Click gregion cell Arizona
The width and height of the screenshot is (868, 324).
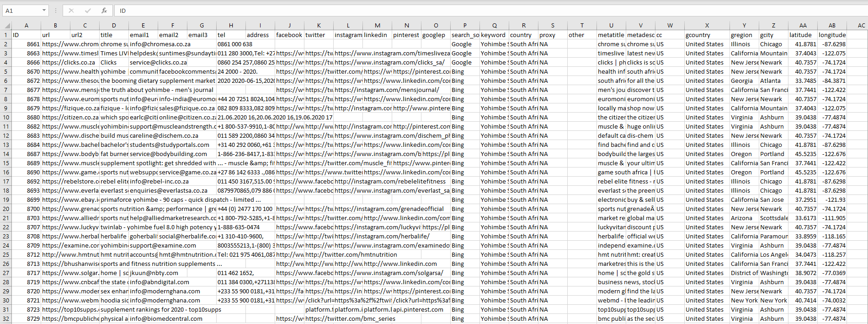(745, 218)
